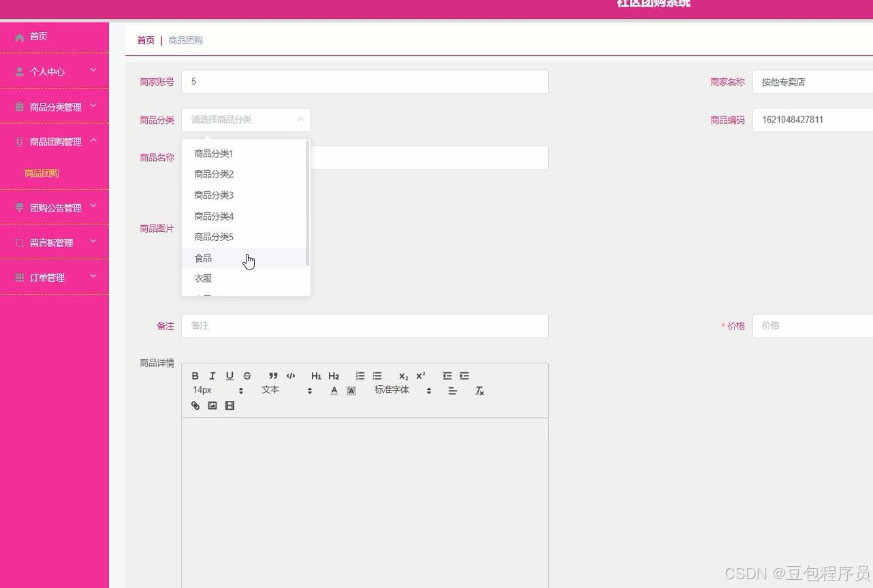
Task: Toggle bold in the rich text editor
Action: tap(195, 376)
